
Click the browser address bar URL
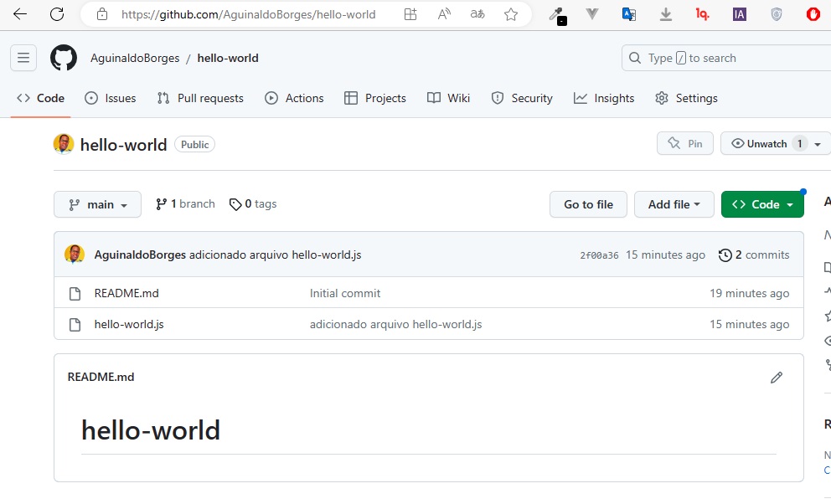pos(248,14)
